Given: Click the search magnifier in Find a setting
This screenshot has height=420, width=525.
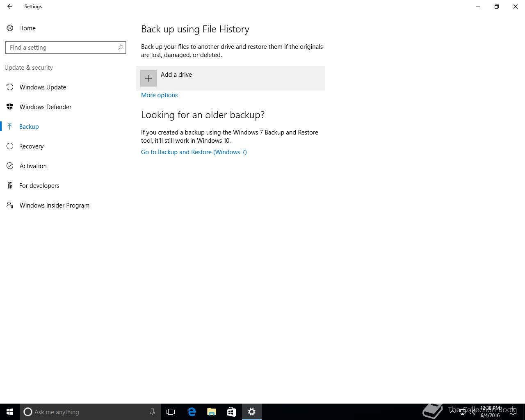Looking at the screenshot, I should (x=121, y=48).
